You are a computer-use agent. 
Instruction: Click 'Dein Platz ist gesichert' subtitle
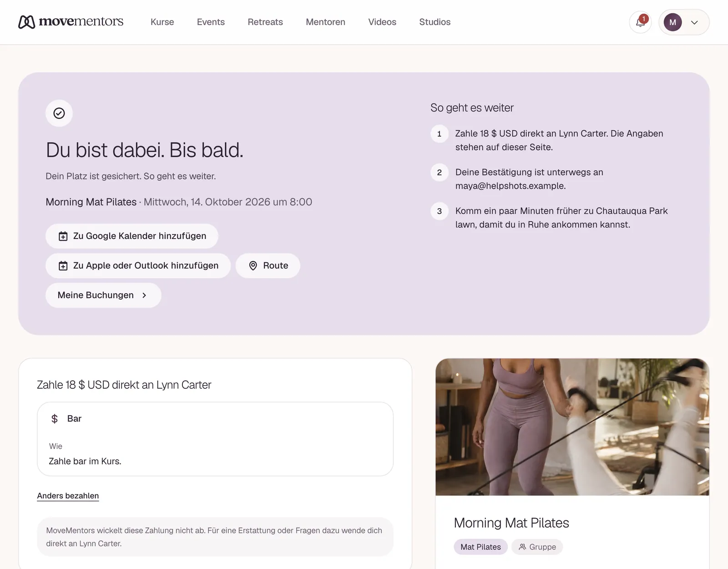pyautogui.click(x=131, y=176)
